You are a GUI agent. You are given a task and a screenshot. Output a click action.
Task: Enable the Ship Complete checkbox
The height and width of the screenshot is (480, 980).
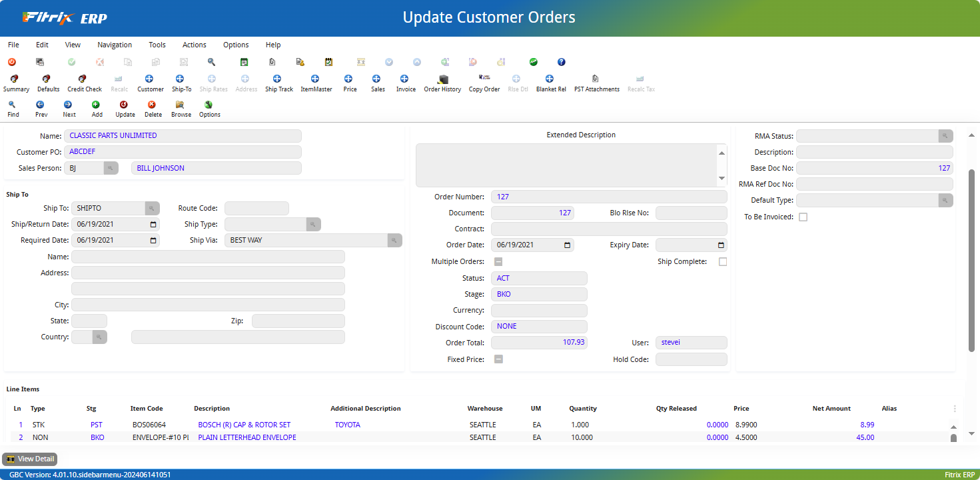click(723, 261)
